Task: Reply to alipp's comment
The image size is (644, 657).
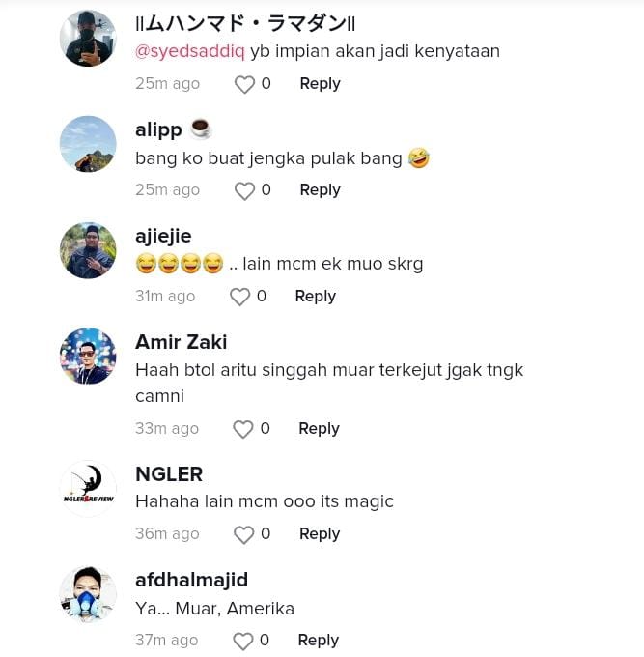Action: click(x=320, y=190)
